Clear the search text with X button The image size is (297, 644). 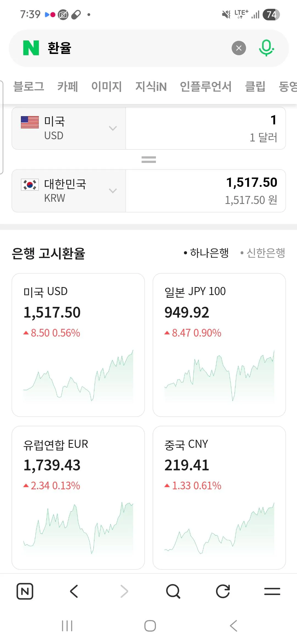[239, 48]
